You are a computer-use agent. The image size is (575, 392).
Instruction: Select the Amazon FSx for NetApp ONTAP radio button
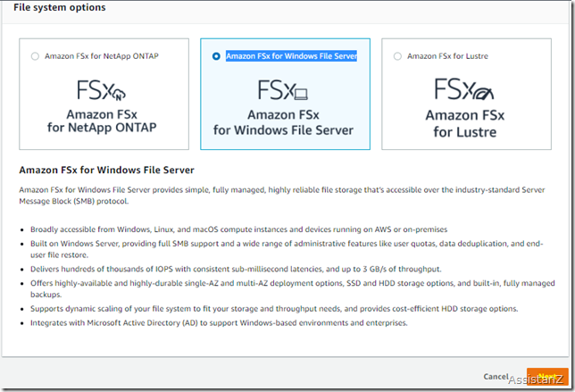(35, 56)
